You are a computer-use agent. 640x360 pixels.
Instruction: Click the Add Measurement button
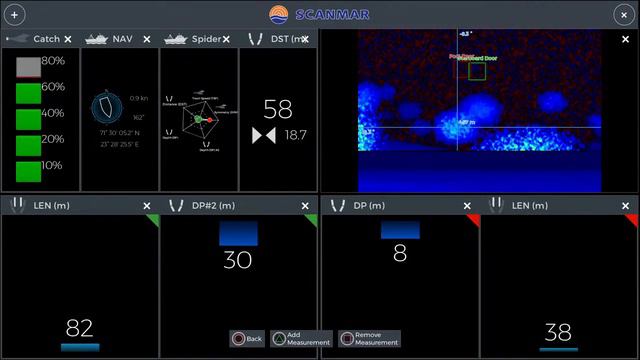click(301, 339)
